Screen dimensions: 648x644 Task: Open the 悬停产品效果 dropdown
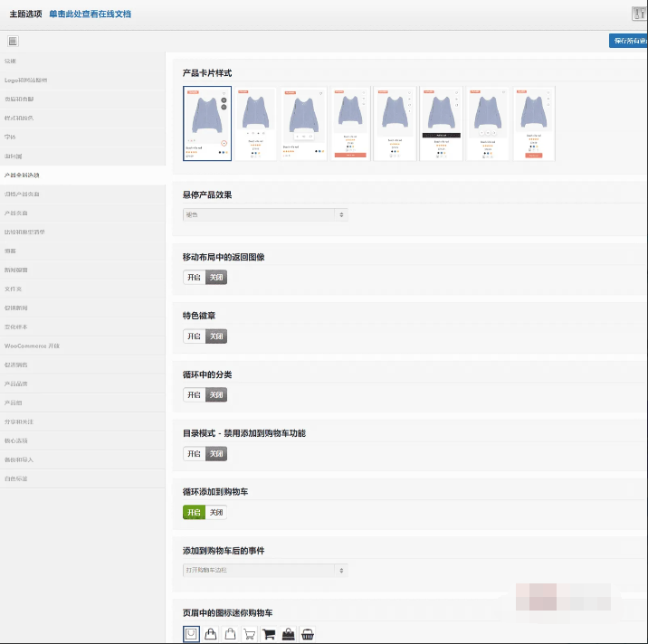[x=265, y=214]
